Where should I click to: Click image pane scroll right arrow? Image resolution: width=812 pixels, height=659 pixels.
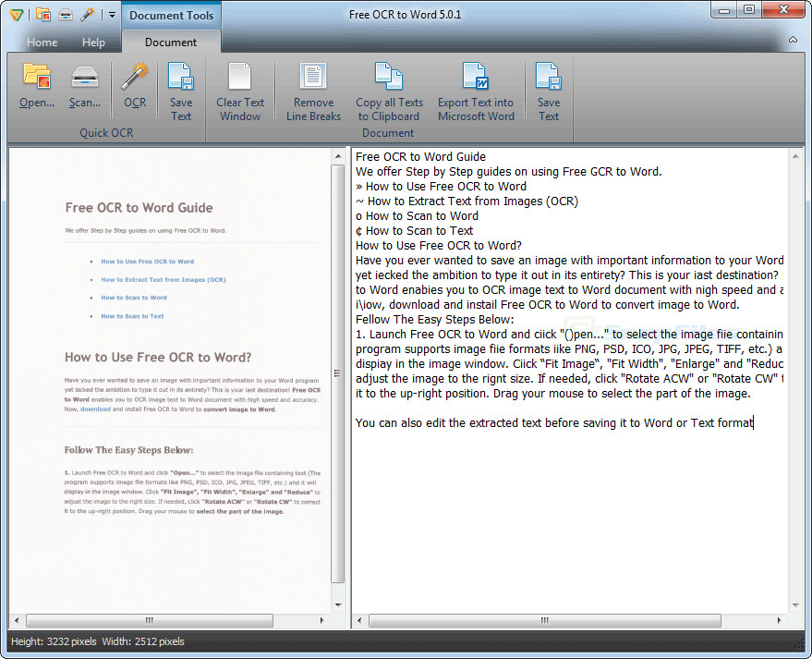pos(322,620)
